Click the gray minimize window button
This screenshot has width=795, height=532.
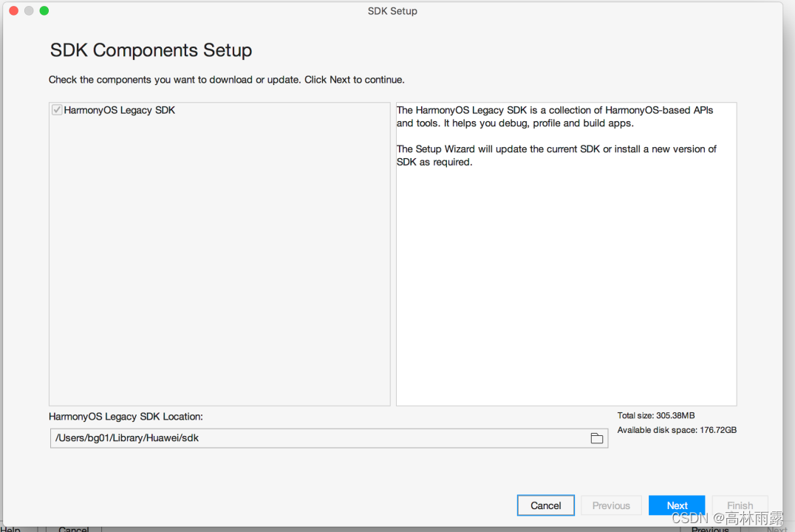(29, 10)
